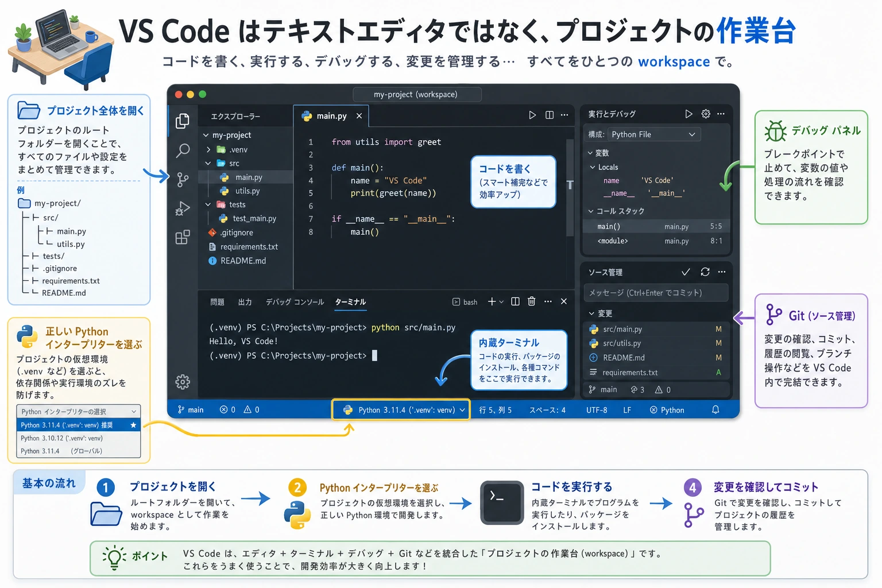Viewport: 882px width, 588px height.
Task: Click Python 3.11.4 interpreter in status bar
Action: [x=401, y=410]
